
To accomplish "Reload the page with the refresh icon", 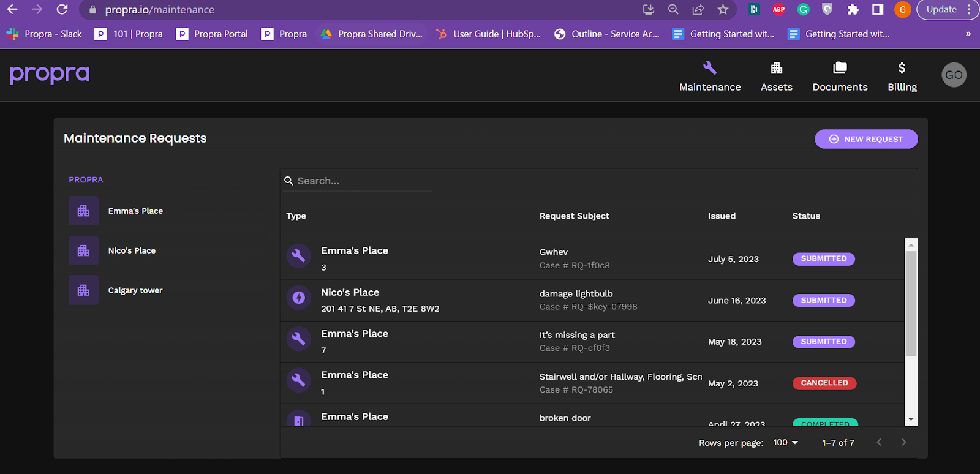I will pyautogui.click(x=62, y=9).
